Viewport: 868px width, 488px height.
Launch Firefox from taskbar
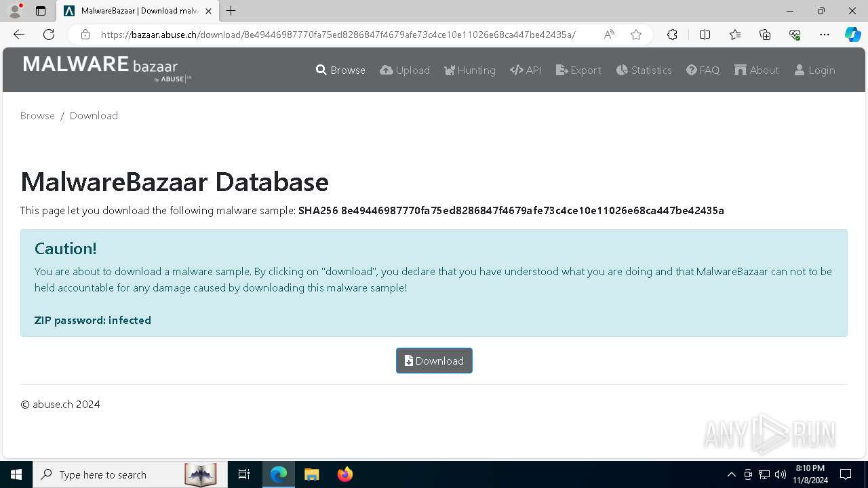pyautogui.click(x=345, y=474)
